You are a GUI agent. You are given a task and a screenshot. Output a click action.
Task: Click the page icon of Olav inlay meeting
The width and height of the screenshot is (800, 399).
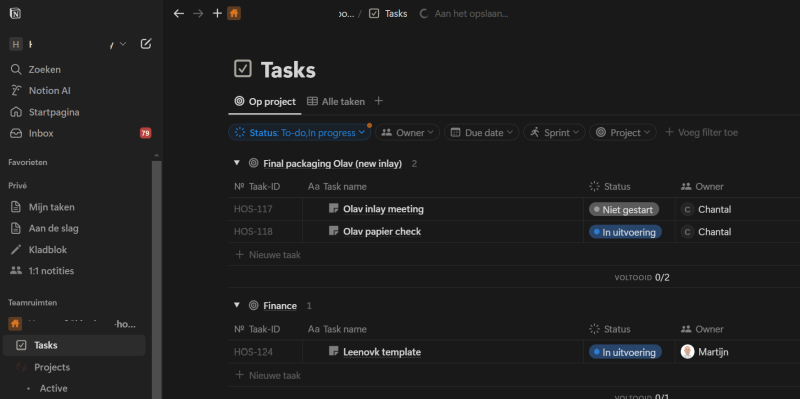pos(333,209)
